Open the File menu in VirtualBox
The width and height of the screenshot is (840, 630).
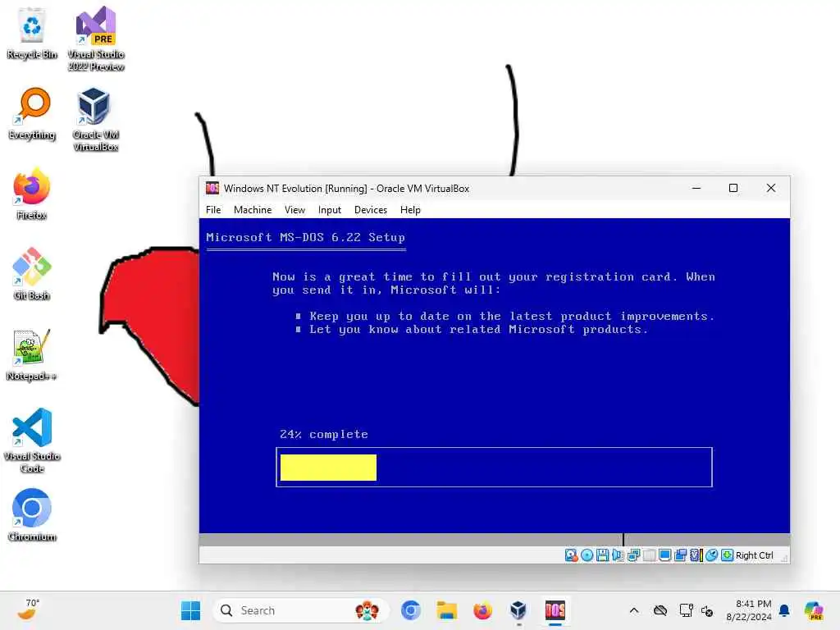213,210
